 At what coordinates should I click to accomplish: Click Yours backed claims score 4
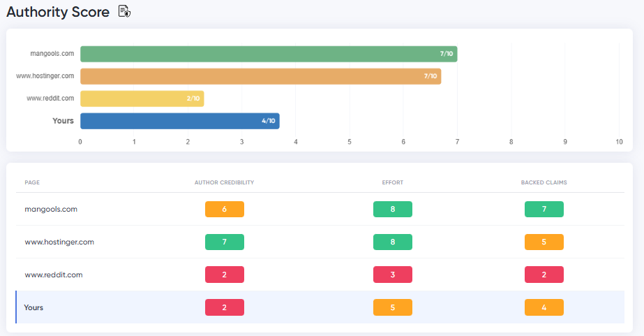544,307
